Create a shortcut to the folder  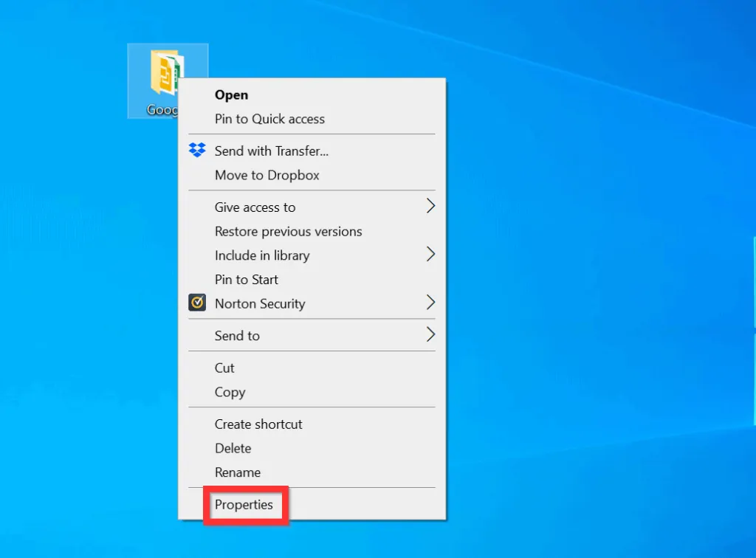[x=258, y=424]
